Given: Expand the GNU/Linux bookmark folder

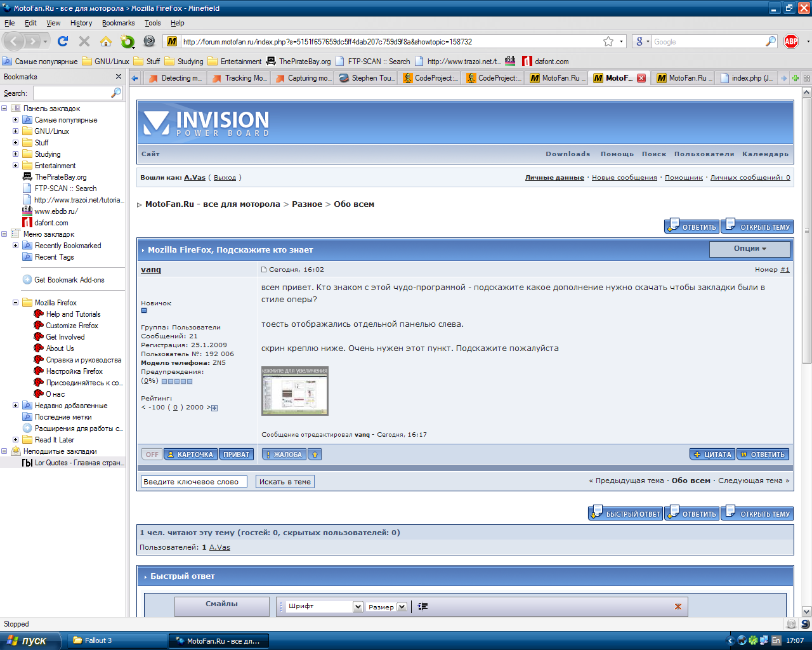Looking at the screenshot, I should pyautogui.click(x=15, y=131).
